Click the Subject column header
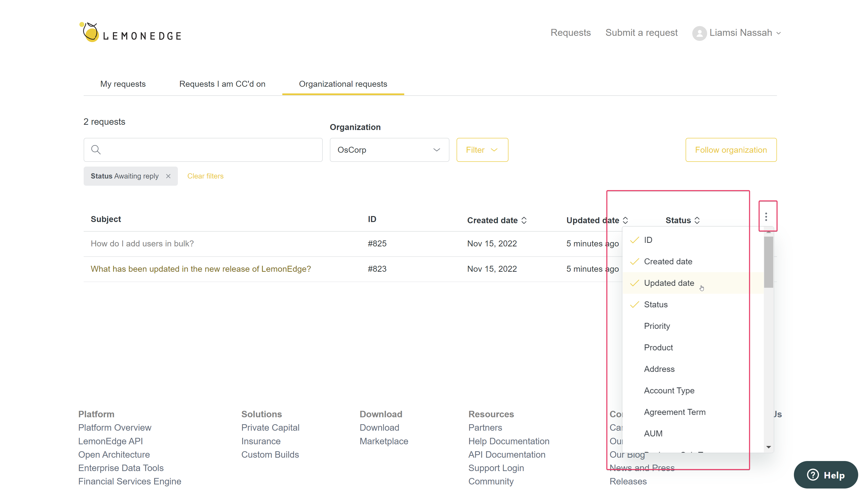The width and height of the screenshot is (868, 494). click(x=105, y=219)
